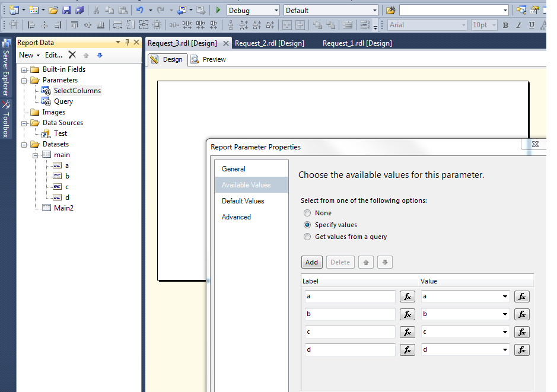Click inside the Label field containing c
The image size is (557, 392).
(x=350, y=332)
